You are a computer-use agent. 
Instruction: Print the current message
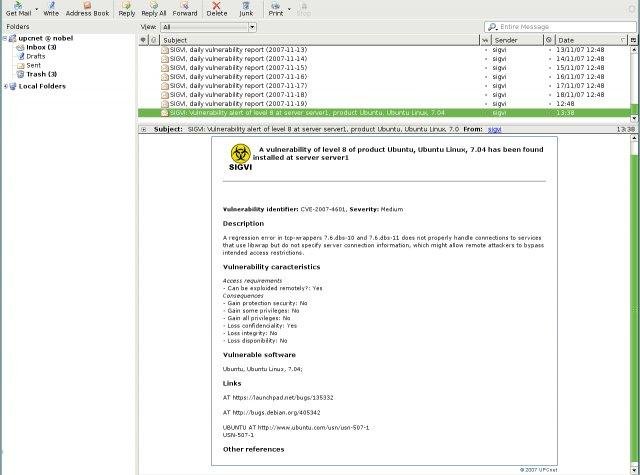click(276, 9)
